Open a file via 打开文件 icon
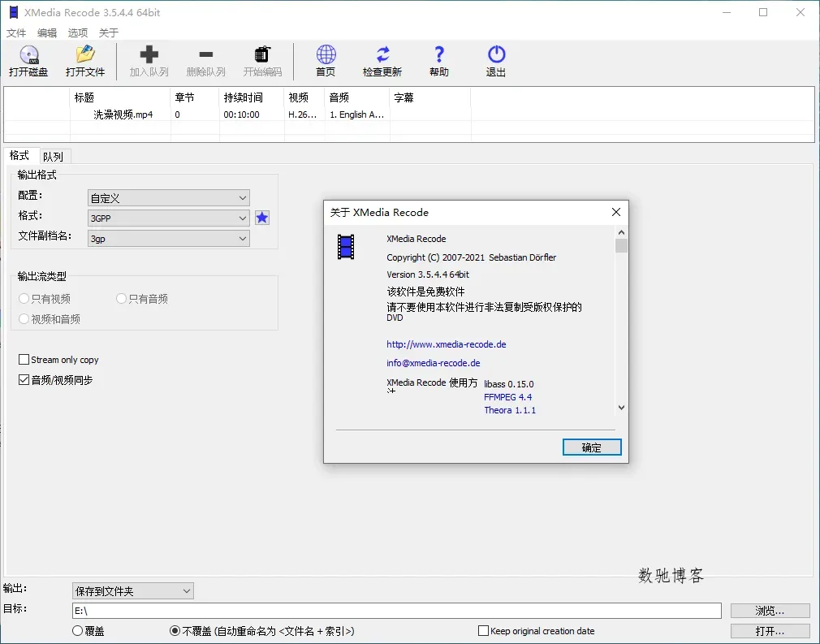This screenshot has height=644, width=820. click(x=85, y=61)
